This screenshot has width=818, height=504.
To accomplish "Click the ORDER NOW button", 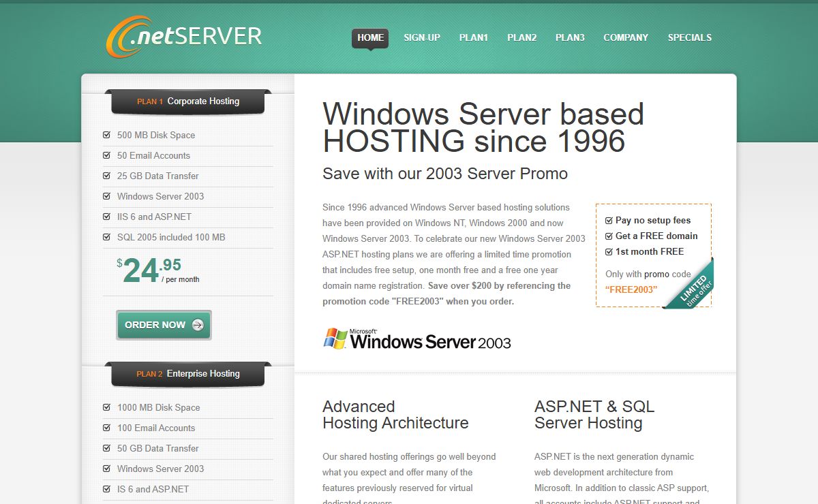I will 164,325.
